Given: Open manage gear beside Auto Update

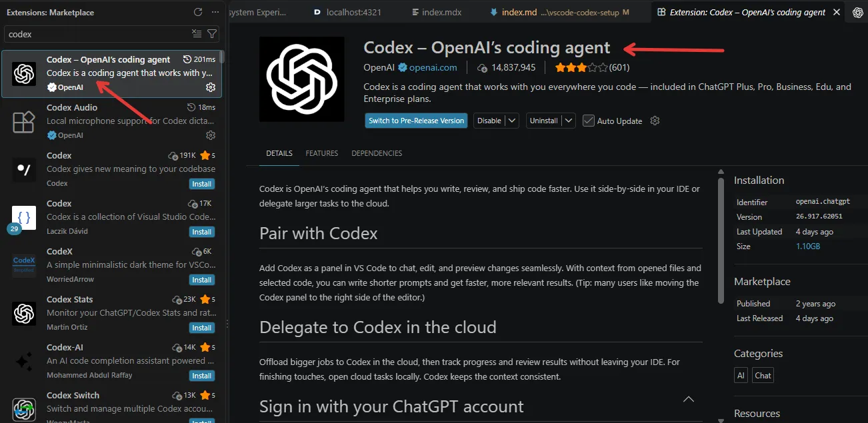Looking at the screenshot, I should coord(655,121).
